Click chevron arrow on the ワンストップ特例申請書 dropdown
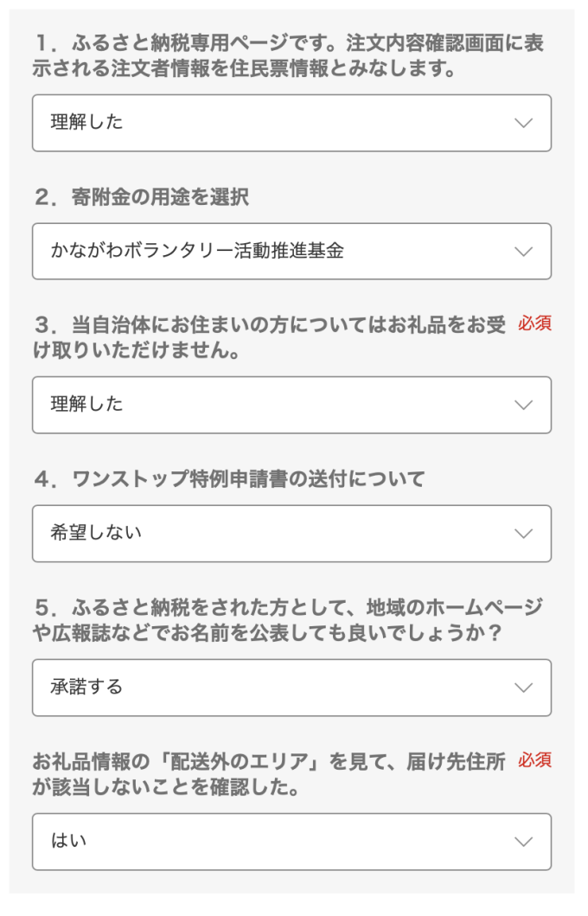Image resolution: width=588 pixels, height=916 pixels. 523,534
